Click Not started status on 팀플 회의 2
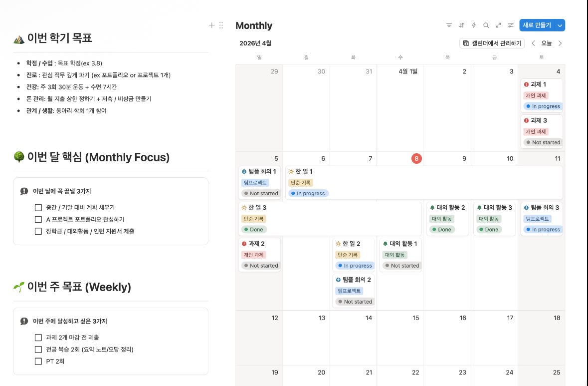 point(355,302)
